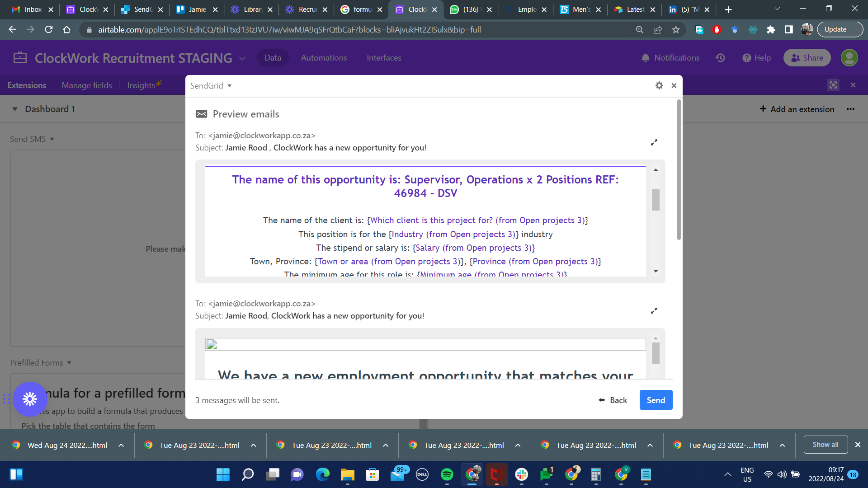
Task: Close the SendGrid extension dialog
Action: [x=674, y=85]
